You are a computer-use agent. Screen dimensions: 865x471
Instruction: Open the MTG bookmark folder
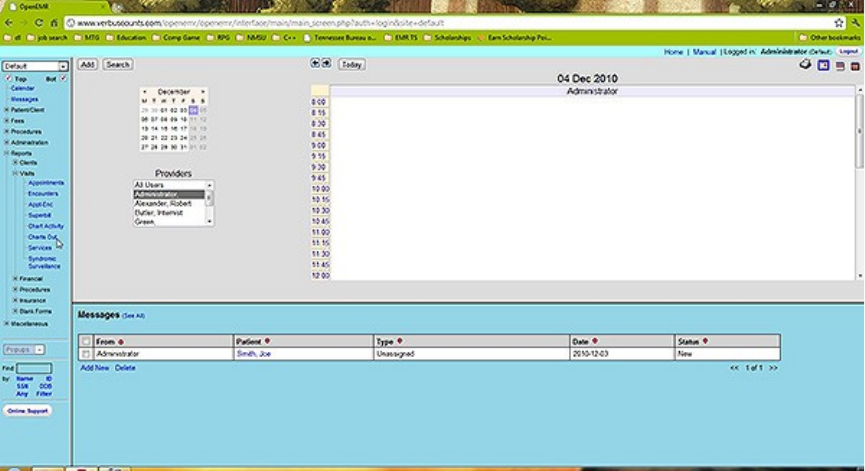click(x=86, y=38)
